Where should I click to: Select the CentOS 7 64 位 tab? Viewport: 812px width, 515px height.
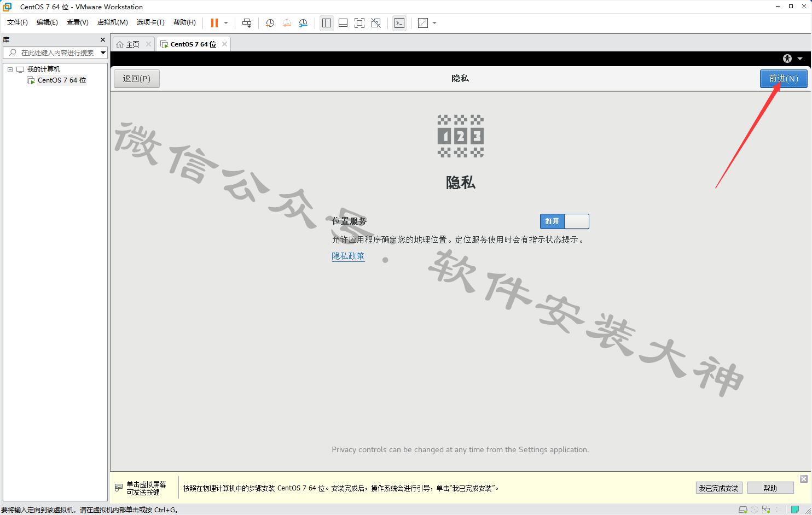tap(193, 44)
